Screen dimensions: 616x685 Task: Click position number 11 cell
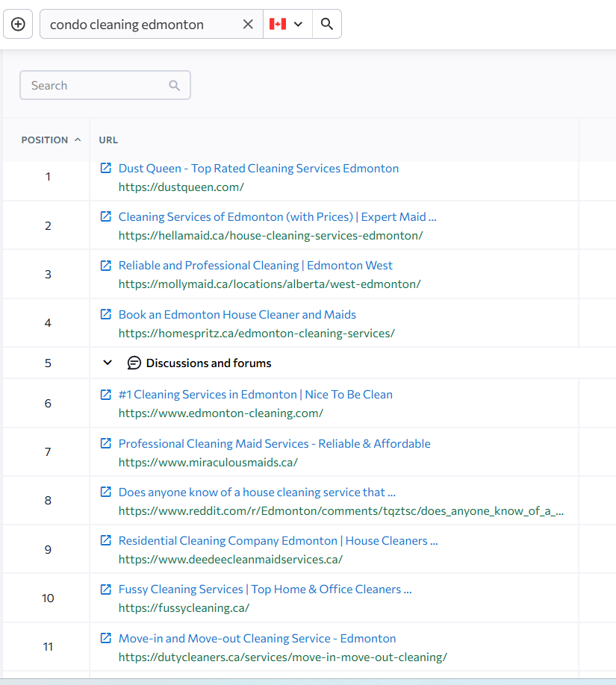(x=48, y=647)
